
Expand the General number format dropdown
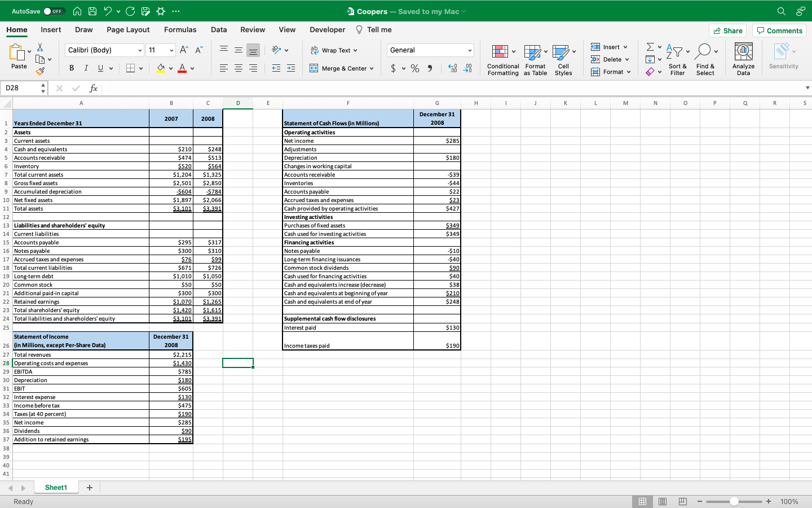[x=469, y=50]
